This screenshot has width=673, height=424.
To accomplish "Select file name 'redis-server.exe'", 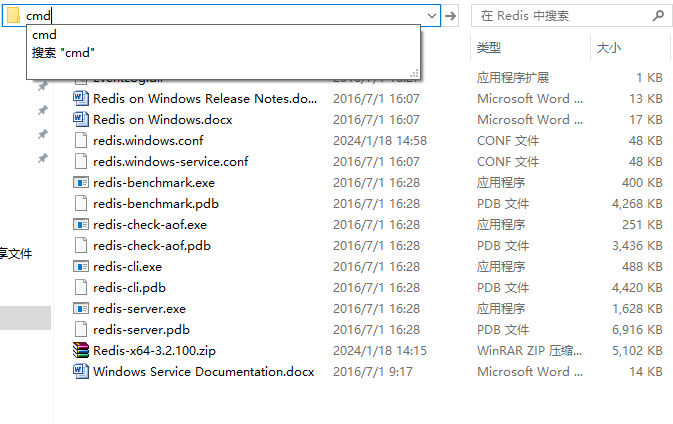I will click(x=139, y=309).
